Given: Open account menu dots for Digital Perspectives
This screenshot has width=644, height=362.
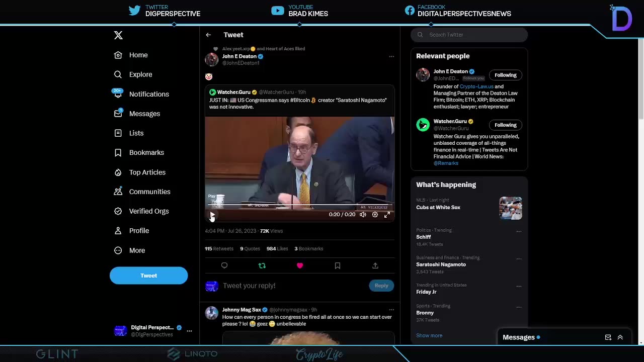Looking at the screenshot, I should click(x=189, y=331).
